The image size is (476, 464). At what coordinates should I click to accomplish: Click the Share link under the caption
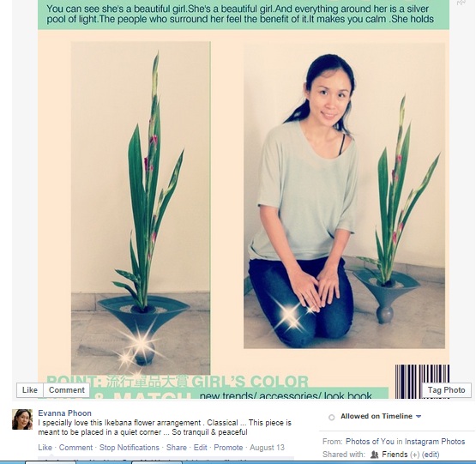pos(177,448)
